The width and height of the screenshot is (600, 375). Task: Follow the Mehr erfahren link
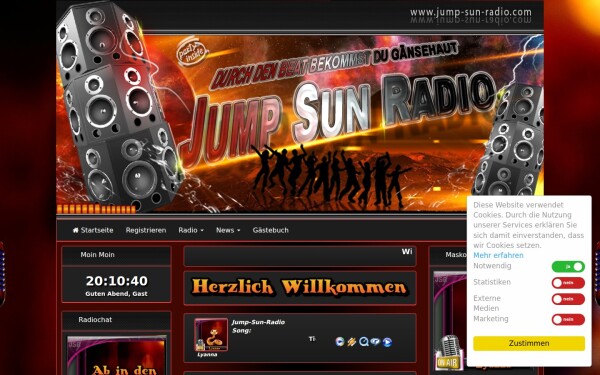click(x=498, y=255)
